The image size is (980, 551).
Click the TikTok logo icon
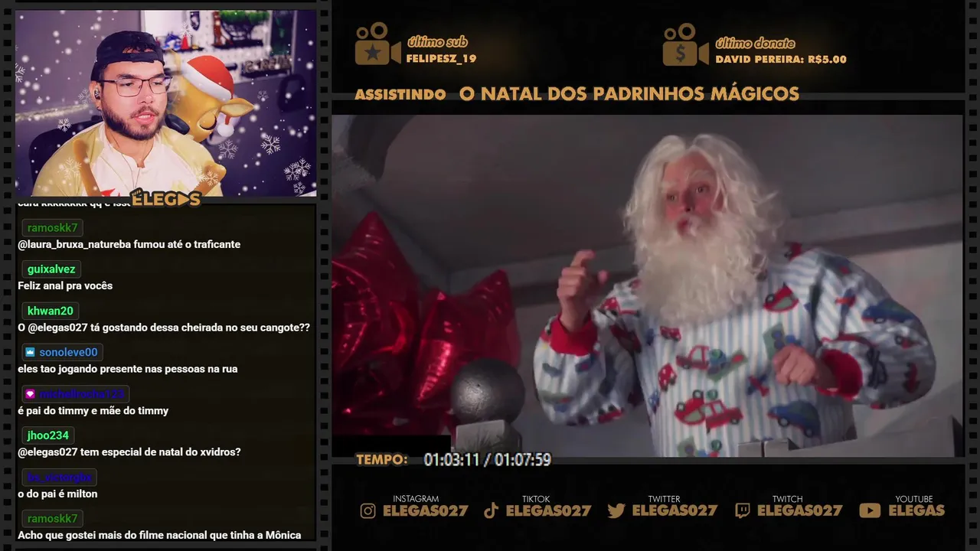pyautogui.click(x=492, y=510)
